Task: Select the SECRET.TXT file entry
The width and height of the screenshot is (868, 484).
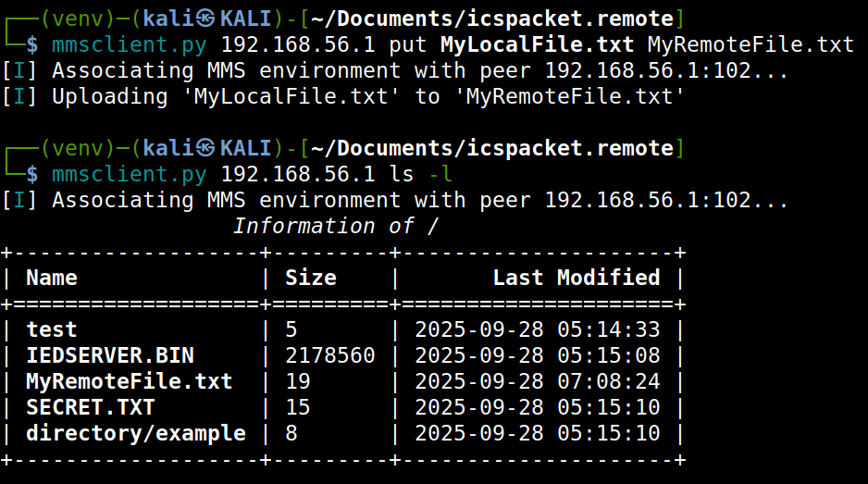Action: pyautogui.click(x=91, y=407)
